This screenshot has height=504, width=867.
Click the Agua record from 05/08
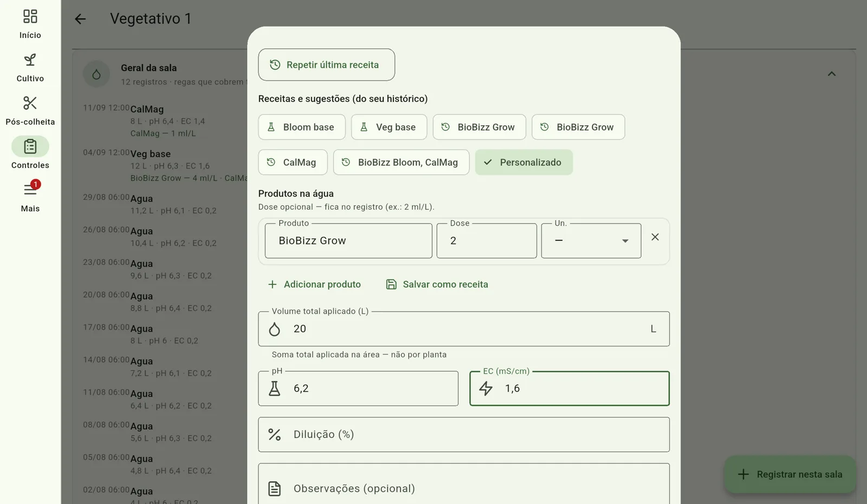click(165, 464)
